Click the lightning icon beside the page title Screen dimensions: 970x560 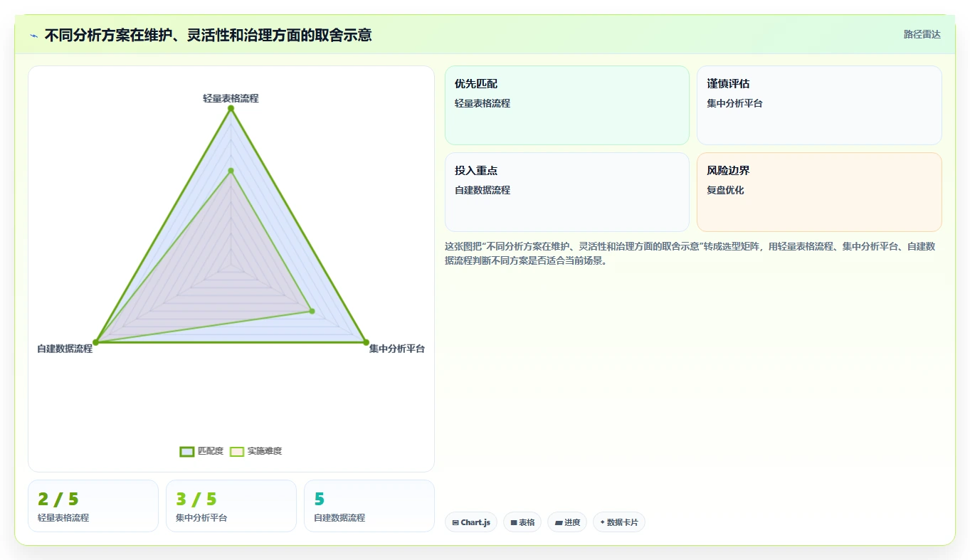click(34, 36)
